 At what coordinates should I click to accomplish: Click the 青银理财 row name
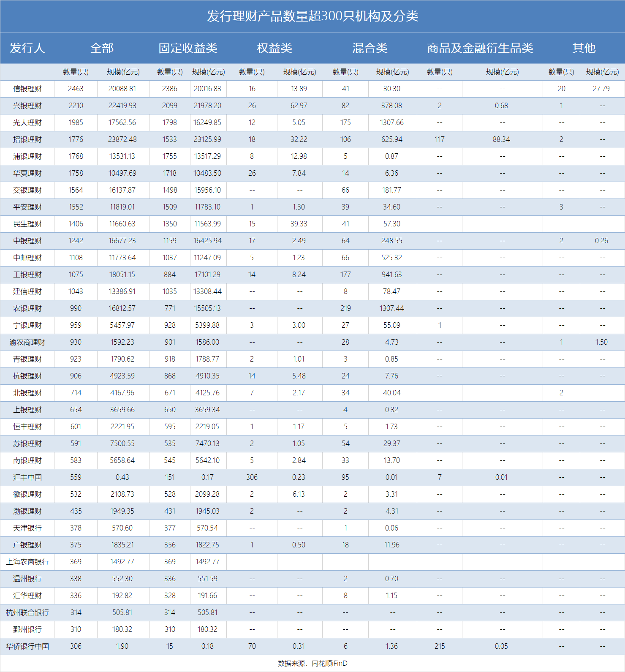(x=27, y=359)
